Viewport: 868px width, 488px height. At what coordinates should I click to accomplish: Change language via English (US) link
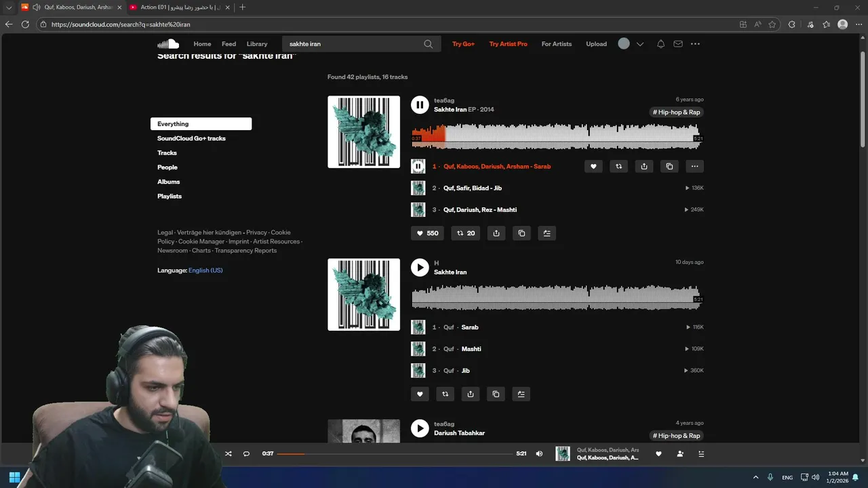[x=205, y=270]
